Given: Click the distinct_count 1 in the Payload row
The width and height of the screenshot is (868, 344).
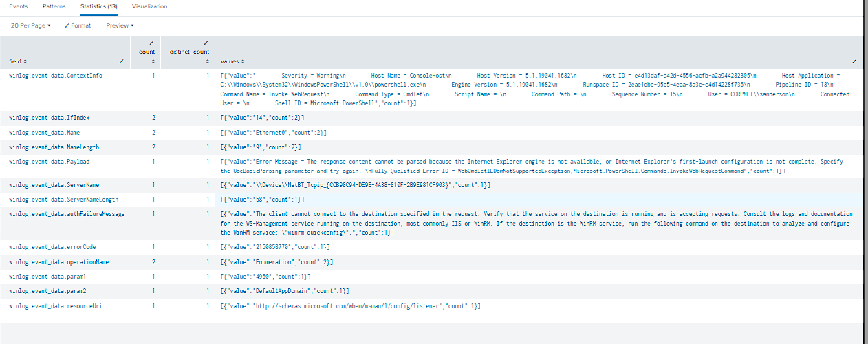Looking at the screenshot, I should click(208, 161).
